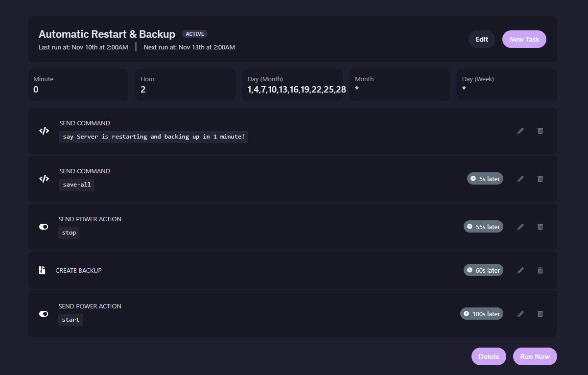Click the code icon beside save-all command
588x375 pixels.
44,179
